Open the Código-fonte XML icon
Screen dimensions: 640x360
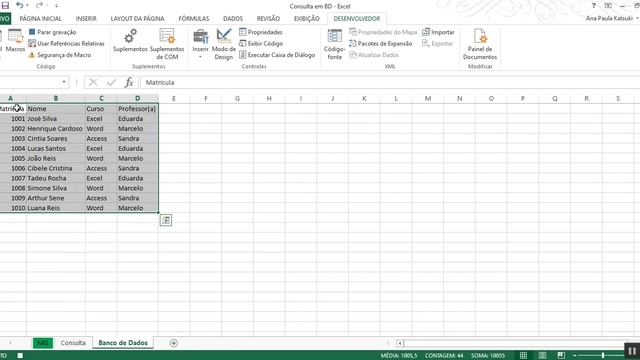point(335,44)
